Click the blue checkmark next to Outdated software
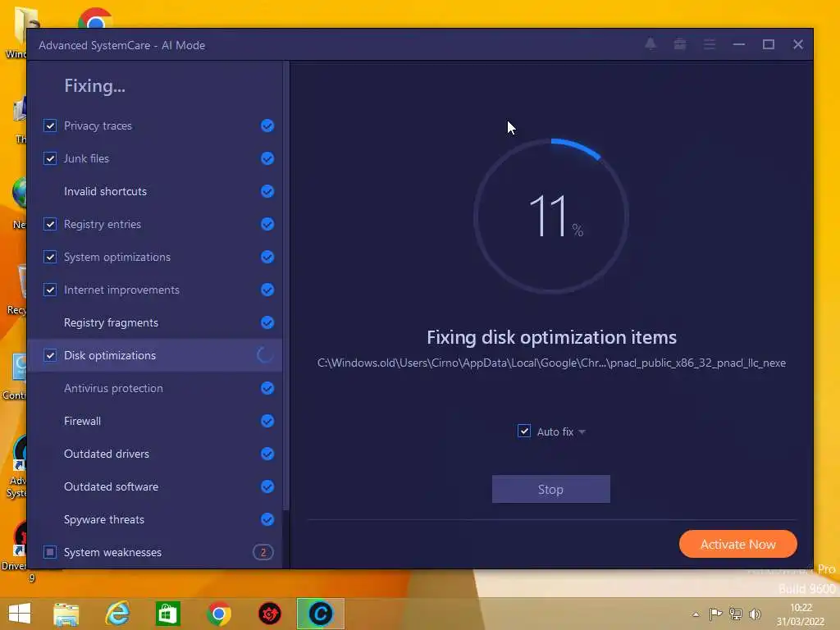This screenshot has width=840, height=630. tap(267, 486)
